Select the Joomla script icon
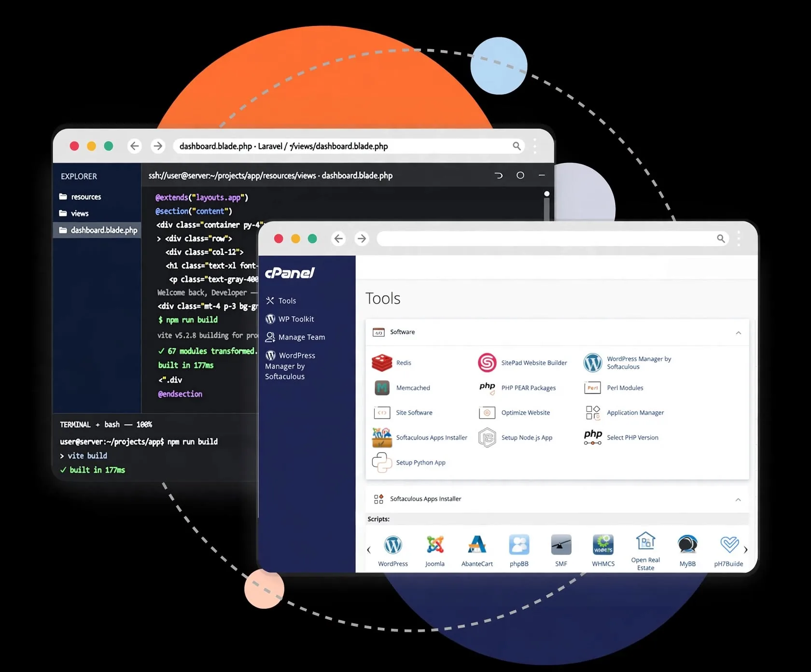 [435, 545]
